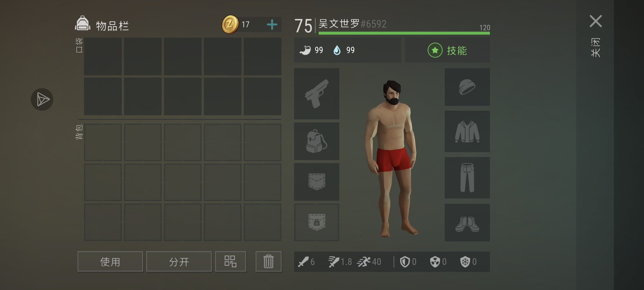644x290 pixels.
Task: Tap the paper plane send icon
Action: coord(42,99)
